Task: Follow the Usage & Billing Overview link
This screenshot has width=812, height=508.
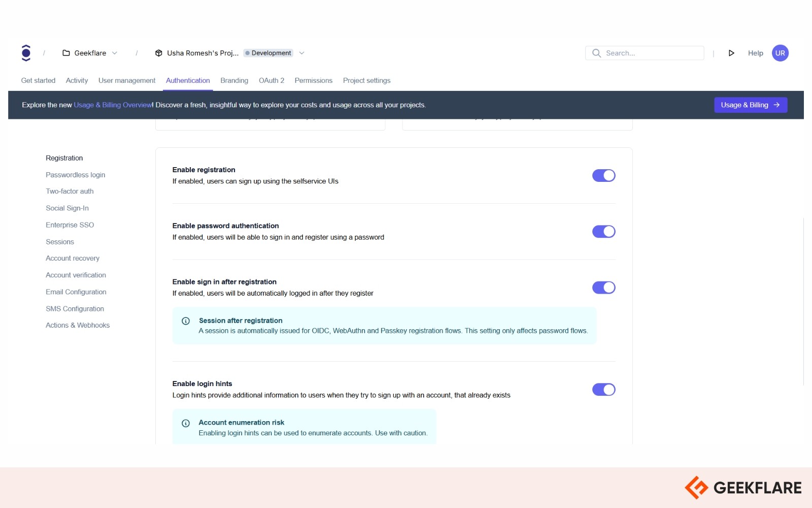Action: (113, 105)
